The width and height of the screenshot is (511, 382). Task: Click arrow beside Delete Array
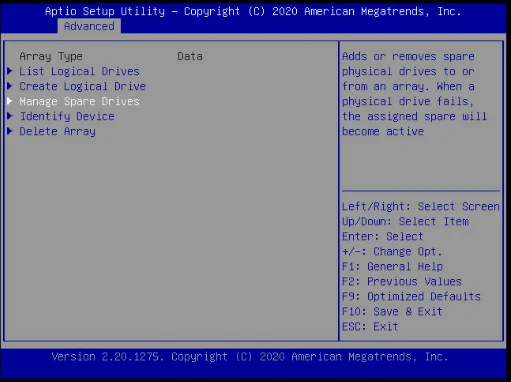click(x=10, y=131)
